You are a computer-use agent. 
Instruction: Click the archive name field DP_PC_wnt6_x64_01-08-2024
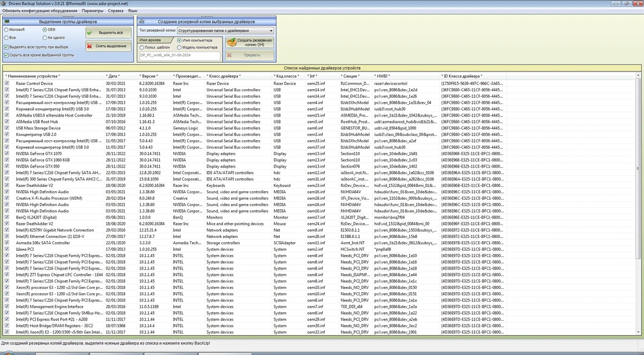click(179, 55)
